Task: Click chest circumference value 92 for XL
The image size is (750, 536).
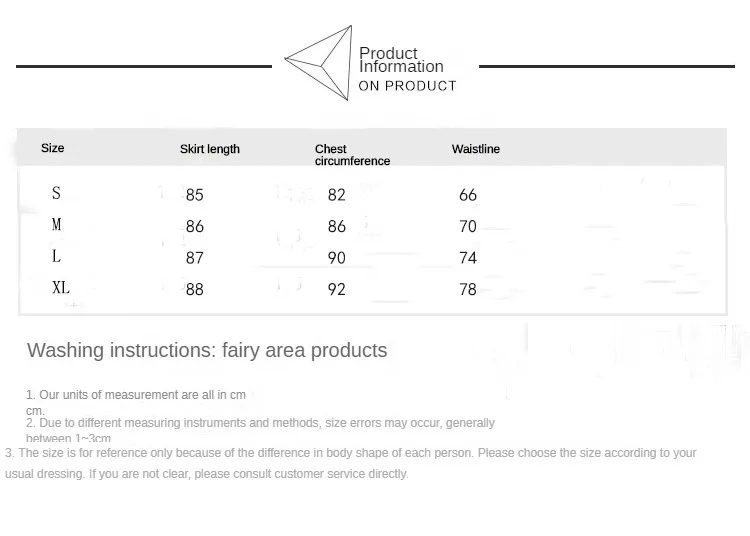Action: (337, 289)
